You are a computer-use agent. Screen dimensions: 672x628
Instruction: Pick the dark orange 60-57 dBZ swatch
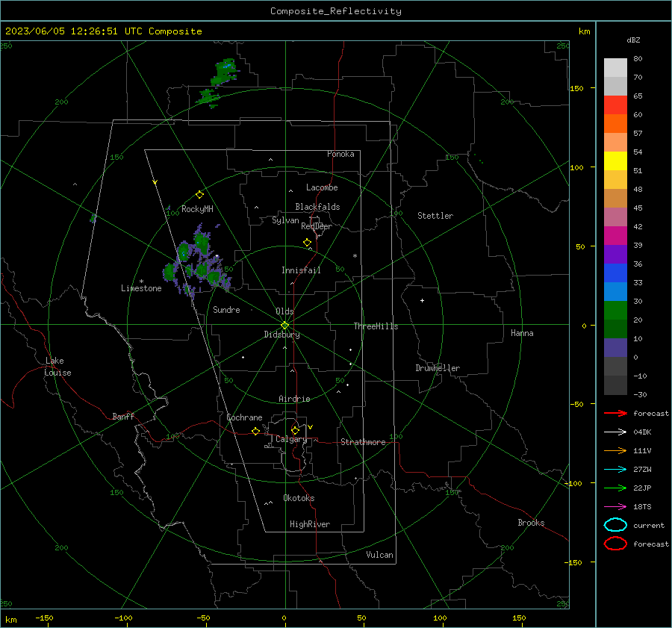[x=615, y=124]
